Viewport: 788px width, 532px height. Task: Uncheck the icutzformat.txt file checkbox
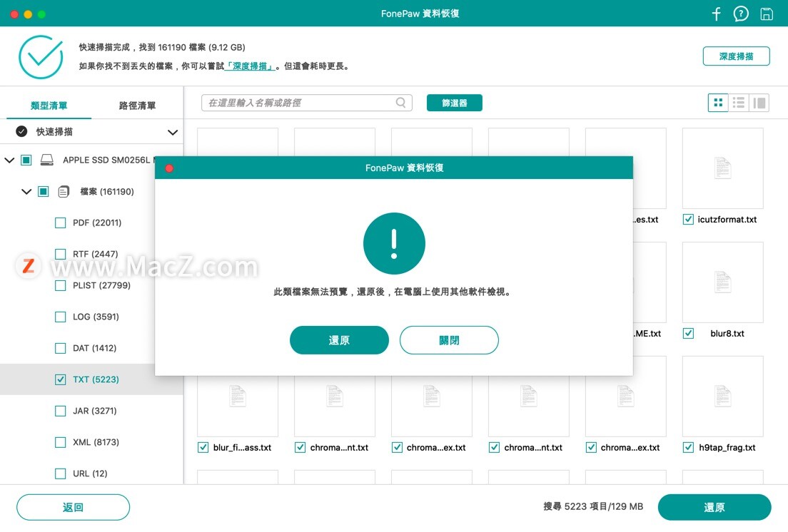[x=689, y=220]
